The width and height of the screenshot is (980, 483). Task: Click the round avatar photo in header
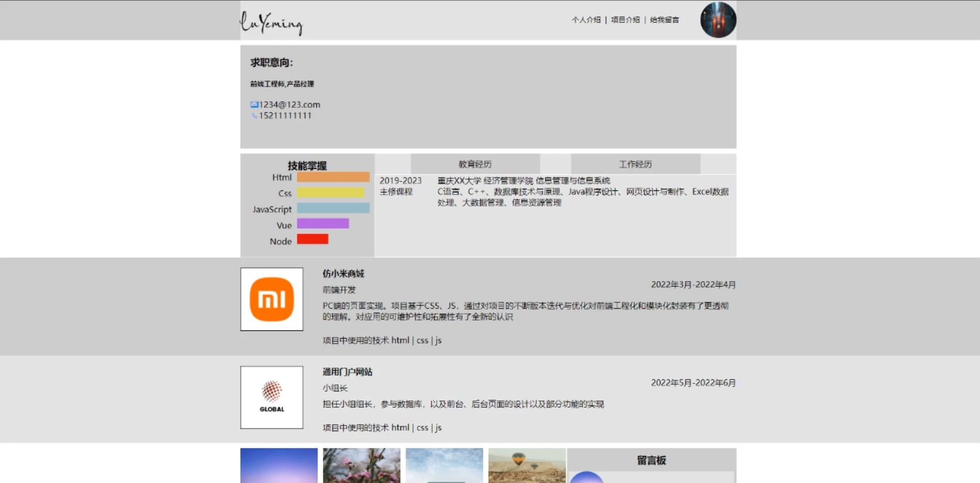click(x=718, y=20)
